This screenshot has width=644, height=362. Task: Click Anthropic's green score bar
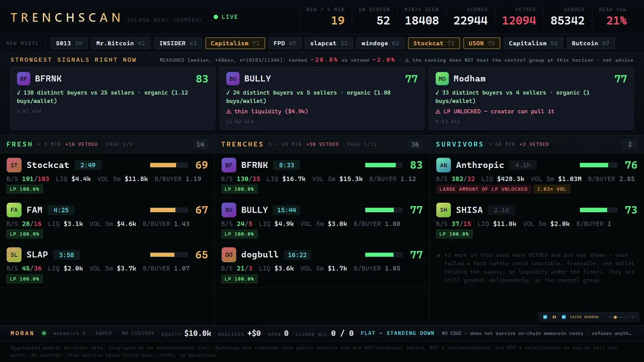point(598,165)
